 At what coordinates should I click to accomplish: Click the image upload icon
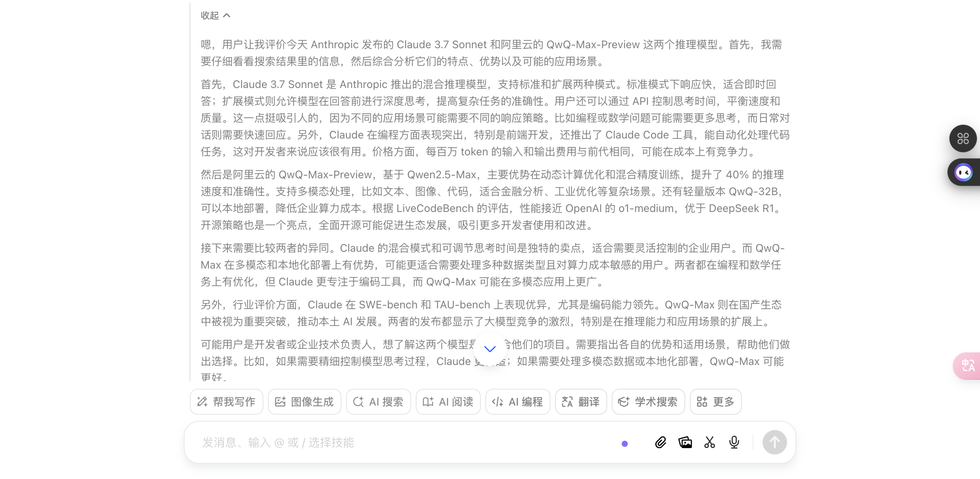[x=685, y=443]
